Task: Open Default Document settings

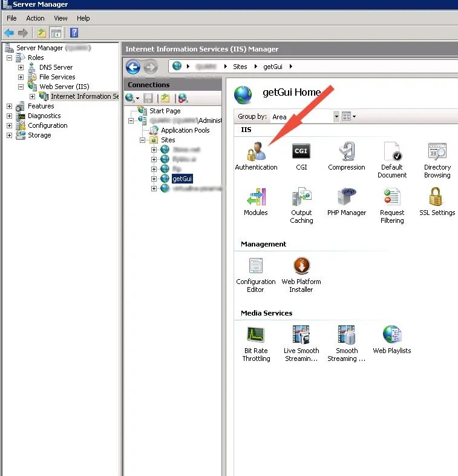Action: (x=392, y=160)
